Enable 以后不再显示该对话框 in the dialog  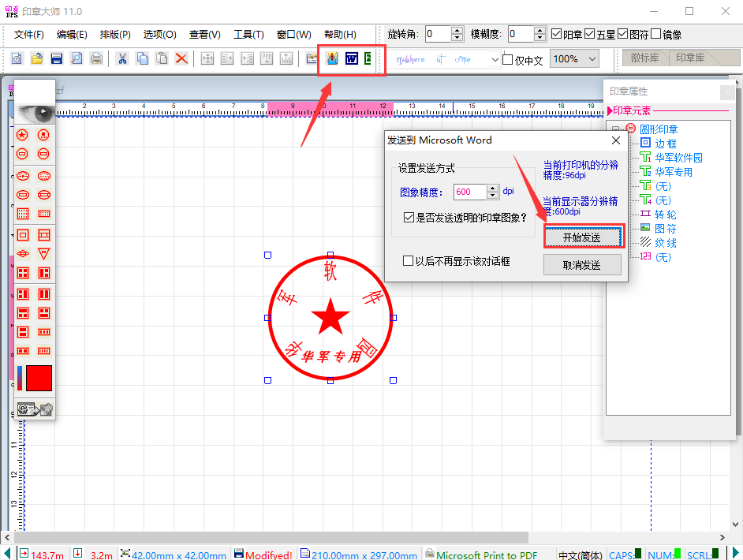pyautogui.click(x=409, y=261)
